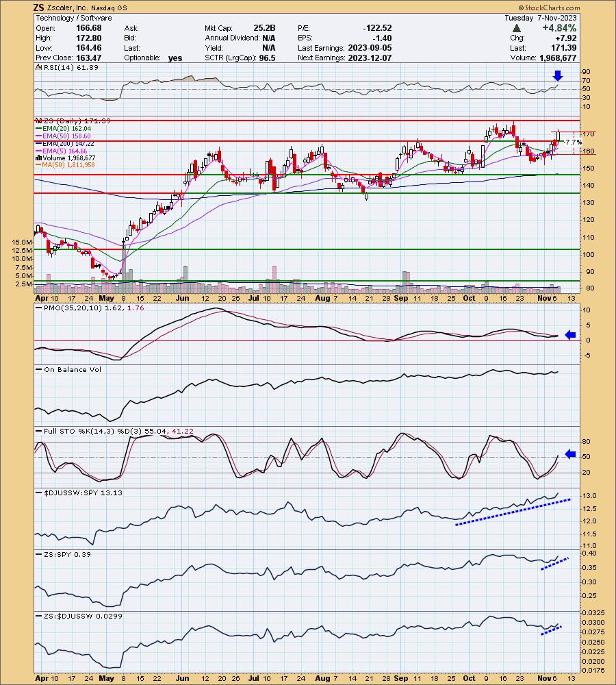Select the EPS value -1.40

pyautogui.click(x=382, y=38)
